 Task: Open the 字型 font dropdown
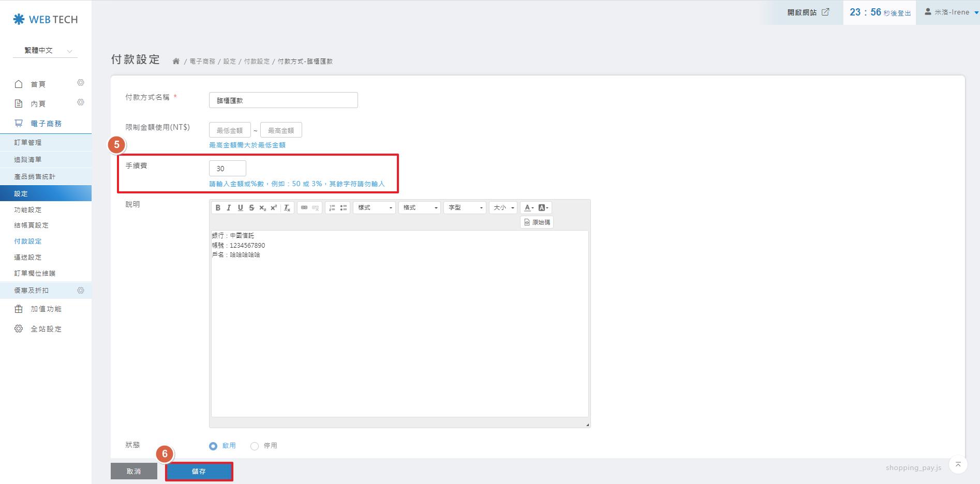pyautogui.click(x=465, y=208)
